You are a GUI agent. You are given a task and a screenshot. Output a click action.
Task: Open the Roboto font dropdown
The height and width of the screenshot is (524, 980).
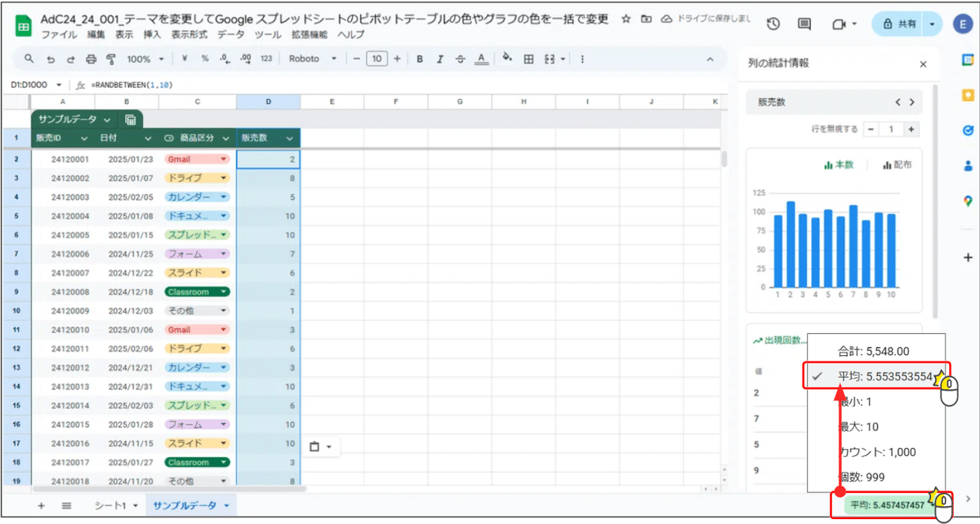(x=313, y=59)
